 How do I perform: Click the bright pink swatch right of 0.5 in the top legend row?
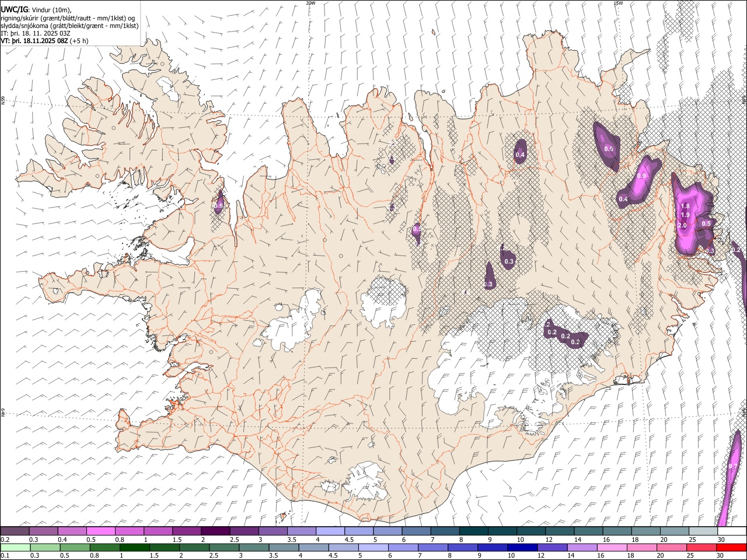pyautogui.click(x=100, y=531)
